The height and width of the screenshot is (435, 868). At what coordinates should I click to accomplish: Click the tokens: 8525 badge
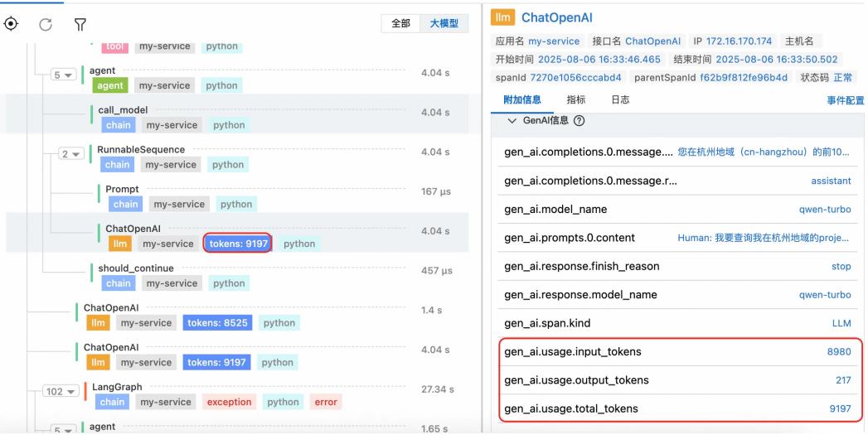click(217, 323)
